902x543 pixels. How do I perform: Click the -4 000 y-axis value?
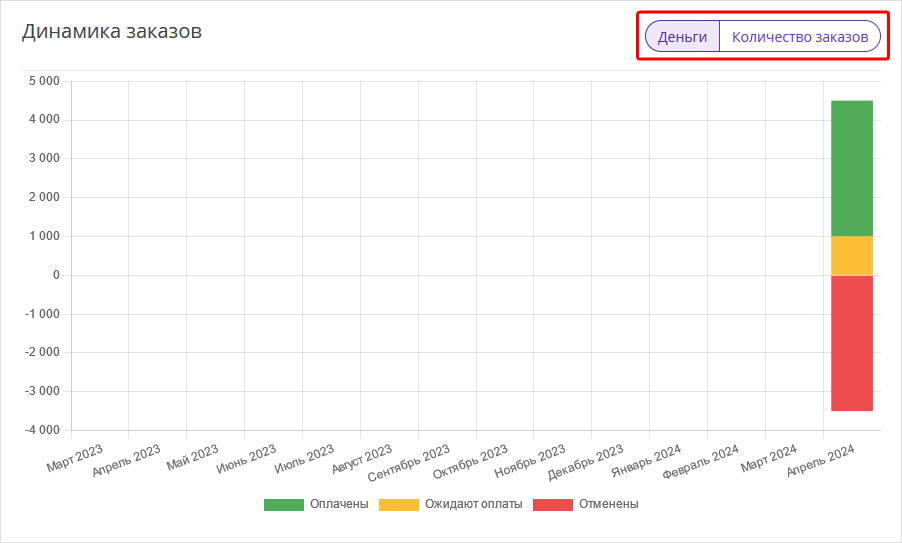[42, 430]
